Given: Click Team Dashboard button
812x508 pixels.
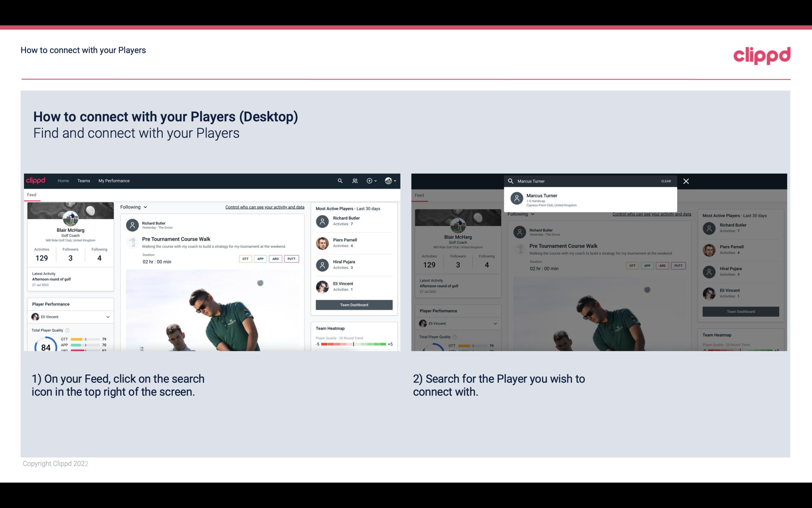Looking at the screenshot, I should [354, 304].
